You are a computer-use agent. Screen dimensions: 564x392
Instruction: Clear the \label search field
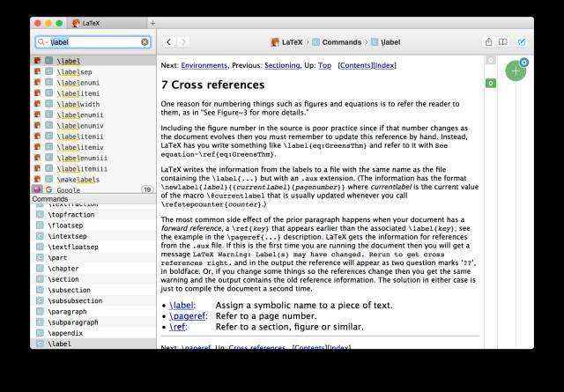[145, 42]
